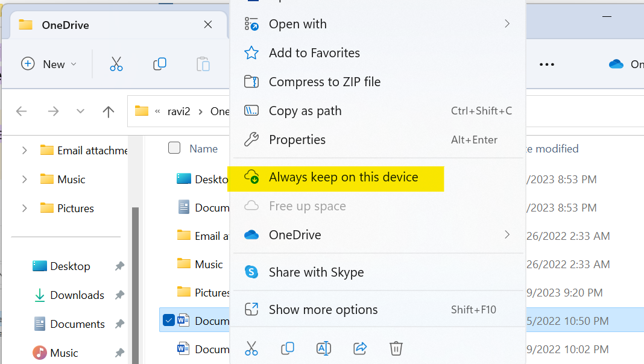Click the double chevron in address bar

pyautogui.click(x=157, y=111)
